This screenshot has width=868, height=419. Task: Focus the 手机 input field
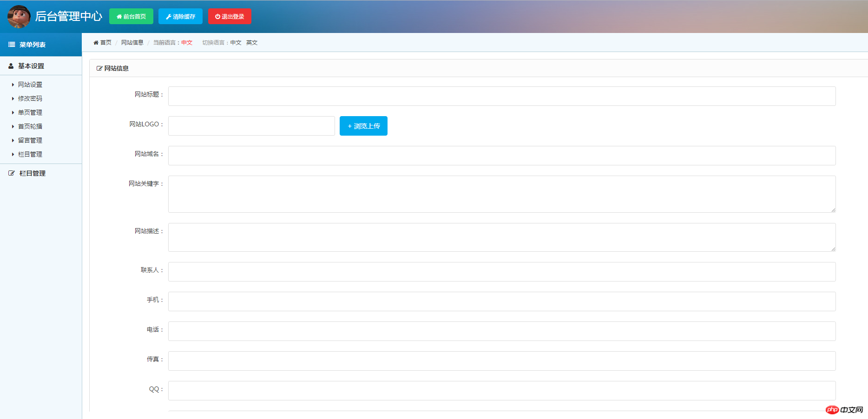502,301
